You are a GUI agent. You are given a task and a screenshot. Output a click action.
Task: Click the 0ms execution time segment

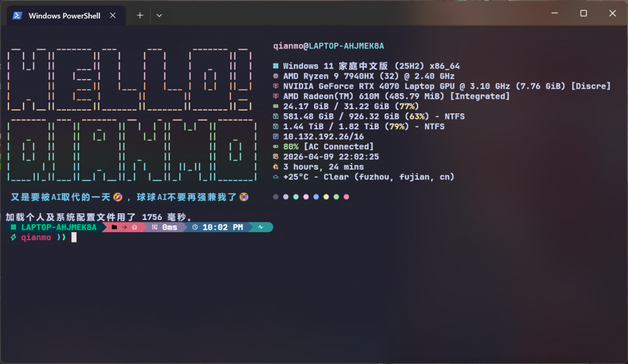[x=164, y=227]
